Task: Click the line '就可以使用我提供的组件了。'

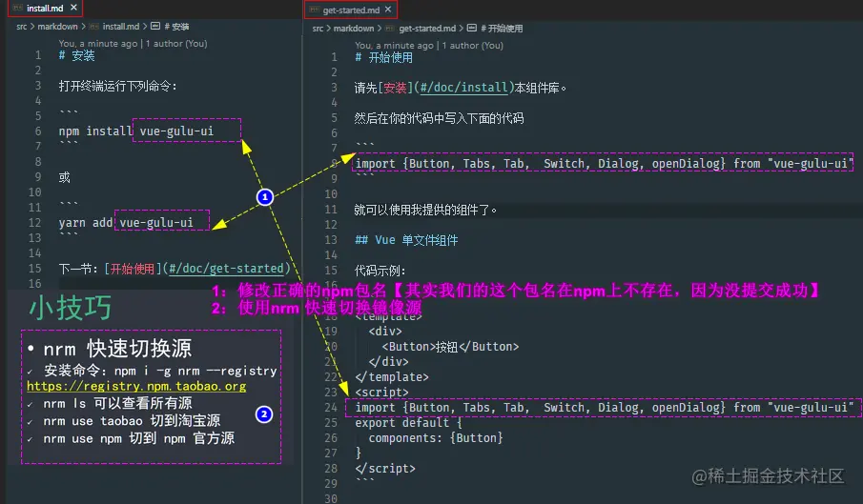Action: (426, 210)
